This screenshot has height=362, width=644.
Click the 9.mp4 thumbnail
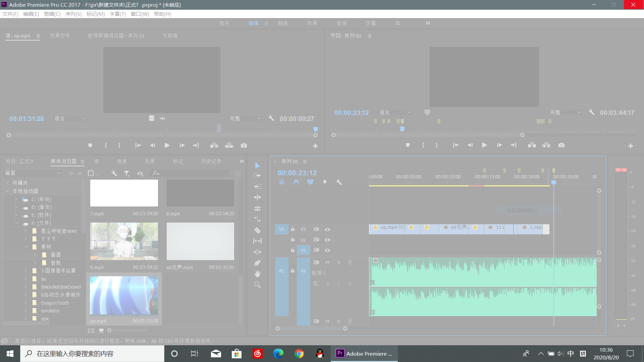point(124,241)
